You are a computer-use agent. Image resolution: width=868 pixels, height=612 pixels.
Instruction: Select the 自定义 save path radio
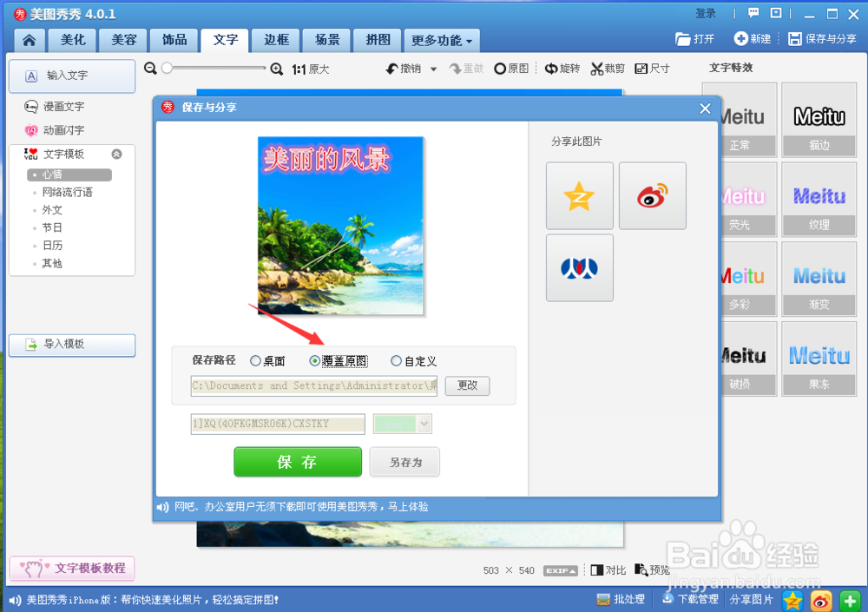[396, 361]
